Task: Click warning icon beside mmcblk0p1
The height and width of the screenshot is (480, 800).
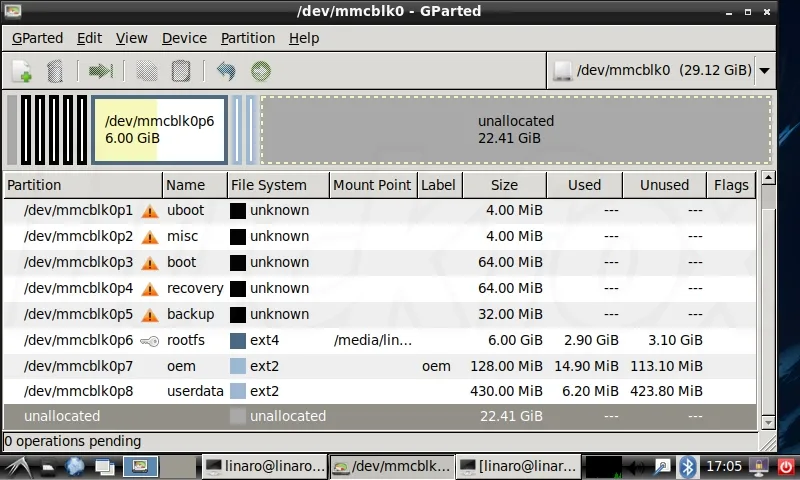Action: (149, 211)
